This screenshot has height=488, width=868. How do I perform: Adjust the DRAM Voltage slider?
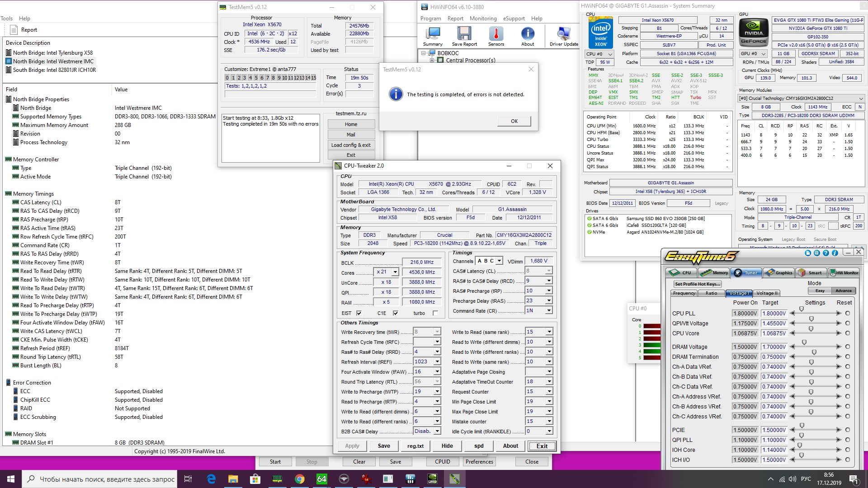pos(804,343)
